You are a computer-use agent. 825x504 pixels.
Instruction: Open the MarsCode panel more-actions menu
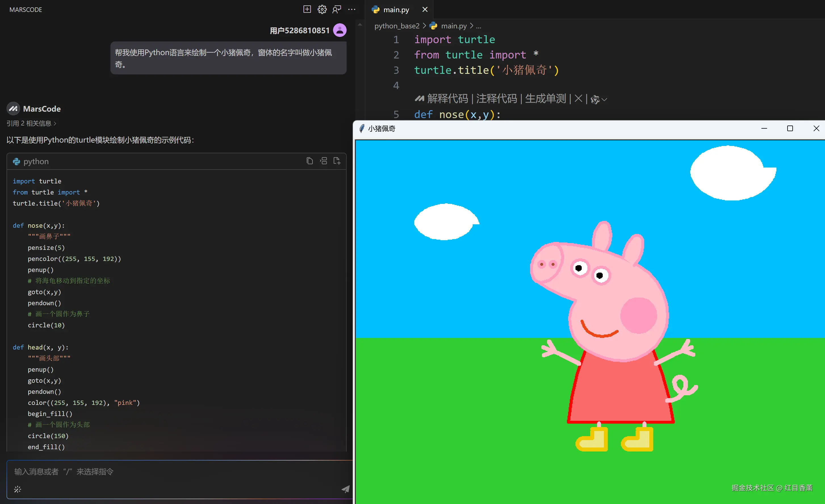pyautogui.click(x=351, y=9)
